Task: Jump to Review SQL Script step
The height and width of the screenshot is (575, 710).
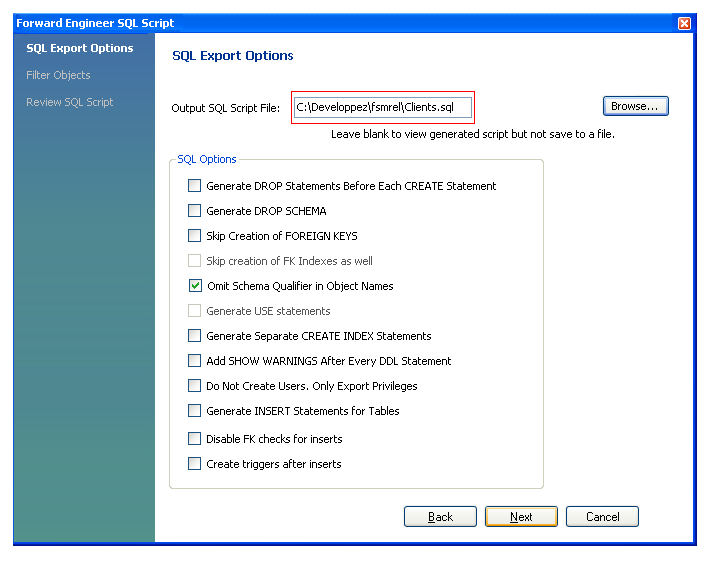Action: 69,102
